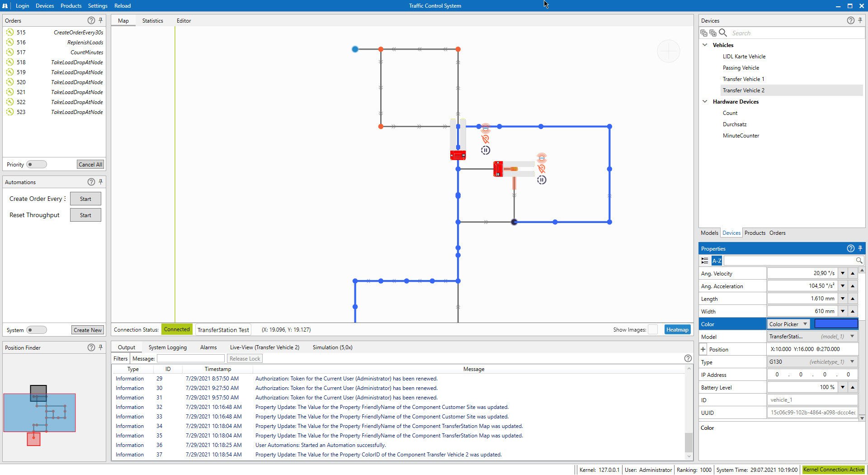Expand the Position property row

(703, 350)
